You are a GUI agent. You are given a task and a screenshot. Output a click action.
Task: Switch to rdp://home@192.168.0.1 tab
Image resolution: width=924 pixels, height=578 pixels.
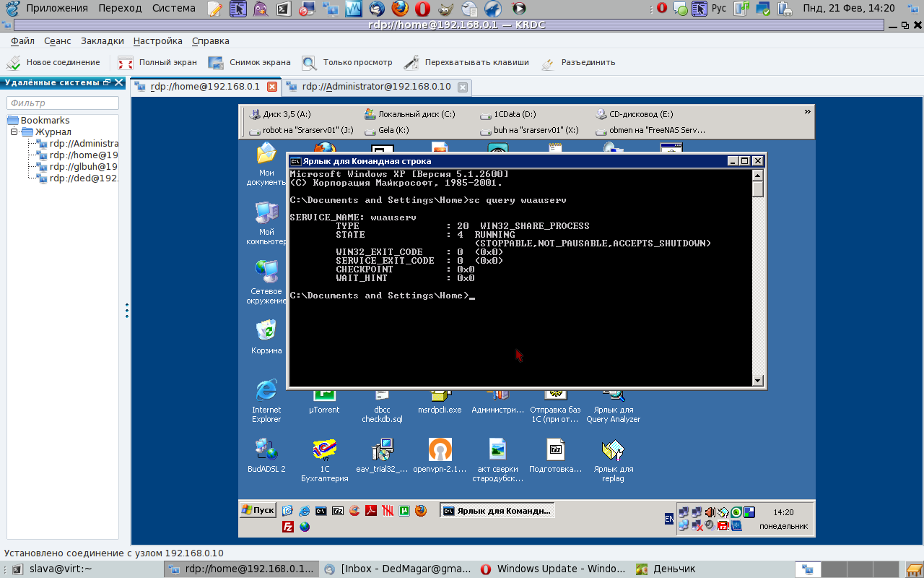pyautogui.click(x=205, y=87)
